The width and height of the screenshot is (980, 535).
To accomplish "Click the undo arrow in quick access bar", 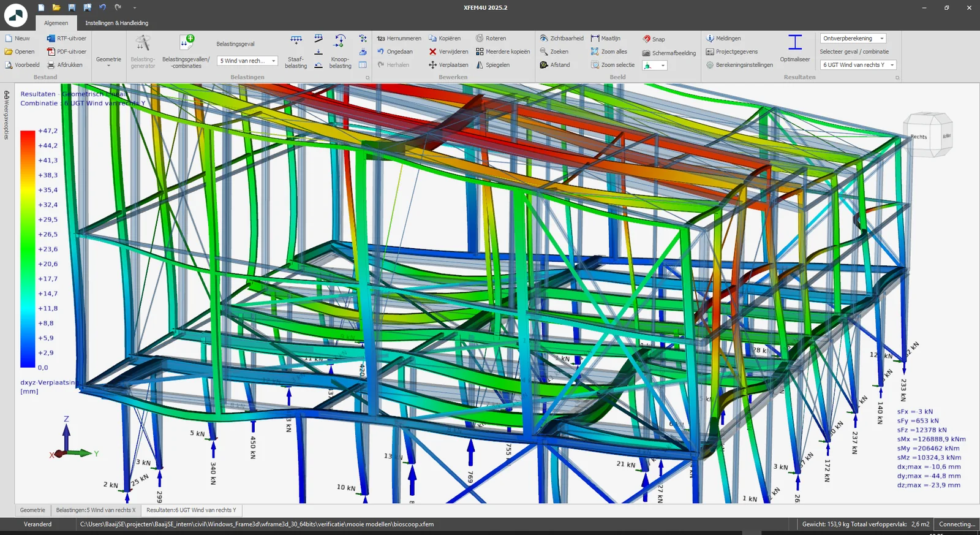I will tap(102, 7).
